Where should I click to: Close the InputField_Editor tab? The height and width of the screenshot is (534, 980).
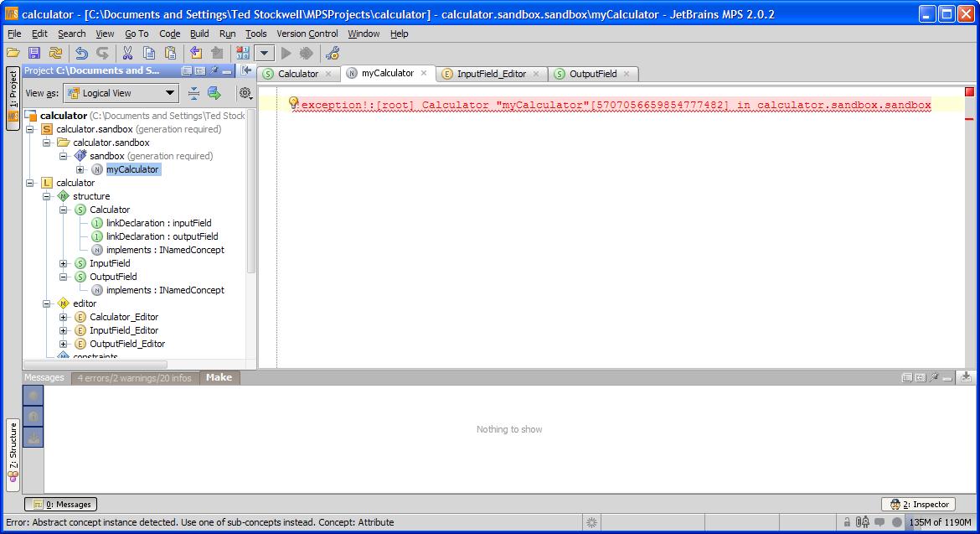pyautogui.click(x=535, y=74)
